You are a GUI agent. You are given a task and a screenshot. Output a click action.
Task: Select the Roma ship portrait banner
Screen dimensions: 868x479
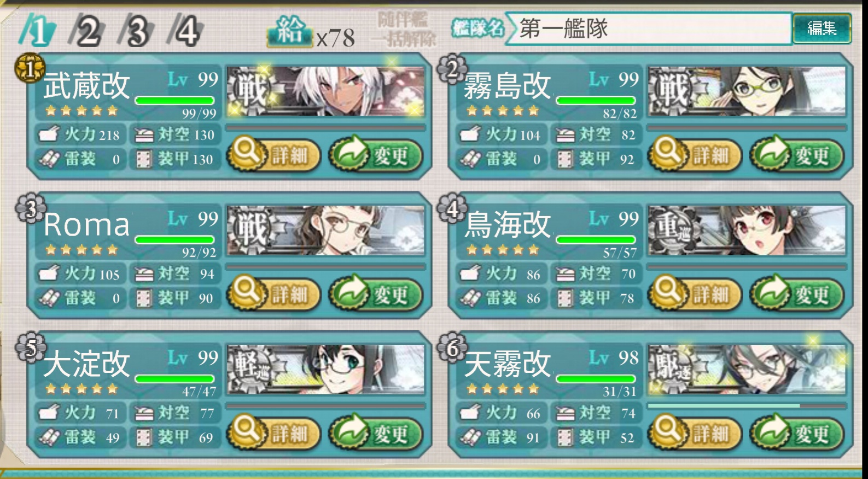[326, 230]
